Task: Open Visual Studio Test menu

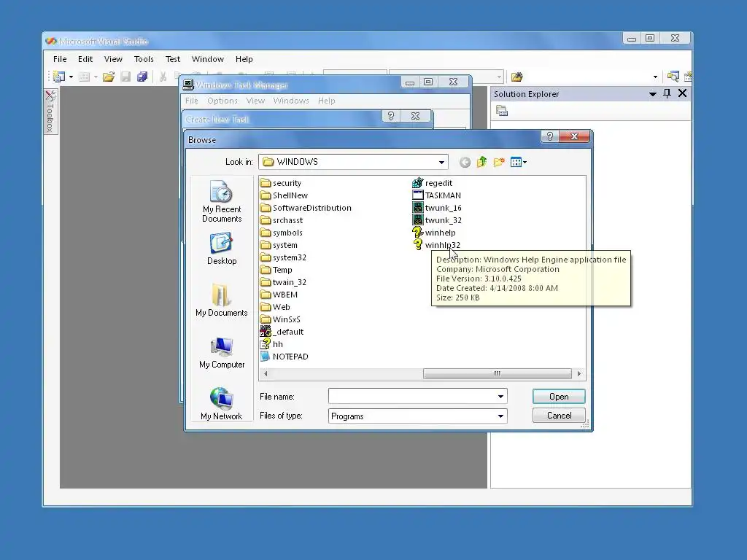Action: (173, 59)
